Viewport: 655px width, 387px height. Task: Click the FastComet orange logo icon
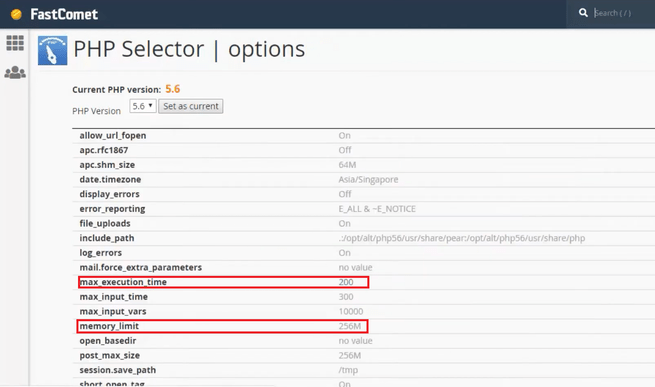click(16, 14)
